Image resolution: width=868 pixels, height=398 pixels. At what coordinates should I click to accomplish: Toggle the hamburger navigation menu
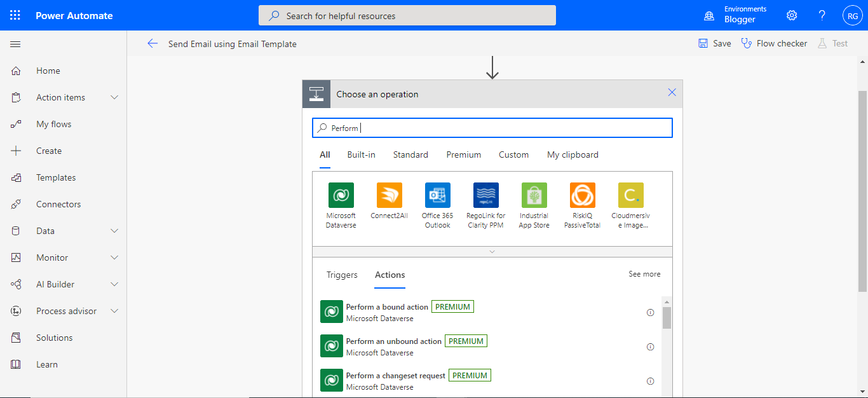[15, 44]
